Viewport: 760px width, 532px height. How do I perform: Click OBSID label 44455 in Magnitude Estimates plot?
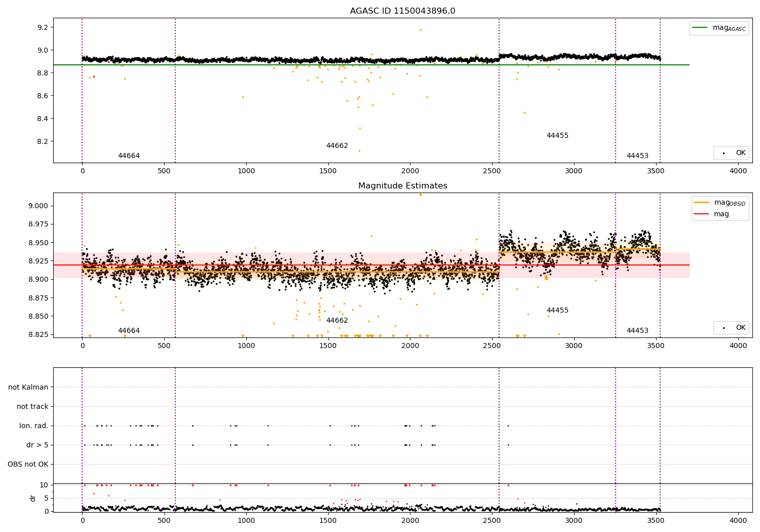pyautogui.click(x=557, y=311)
